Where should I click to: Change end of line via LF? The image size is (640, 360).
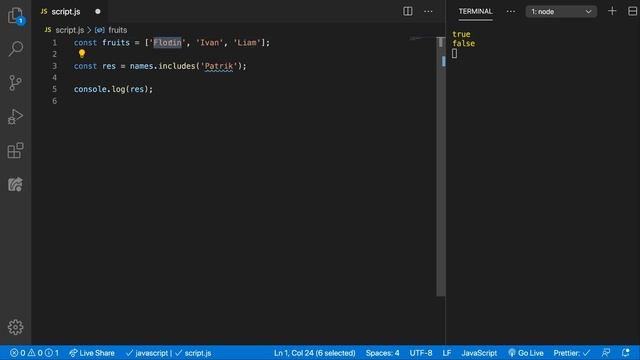coord(447,353)
